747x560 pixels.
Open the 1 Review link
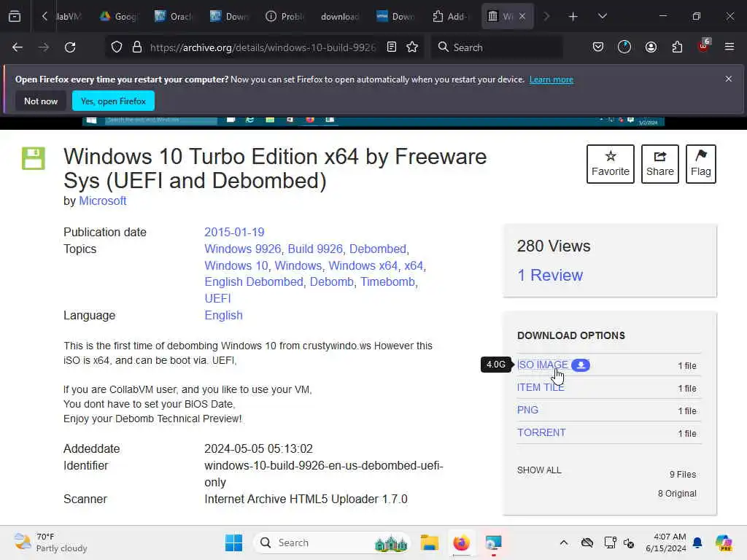(550, 275)
